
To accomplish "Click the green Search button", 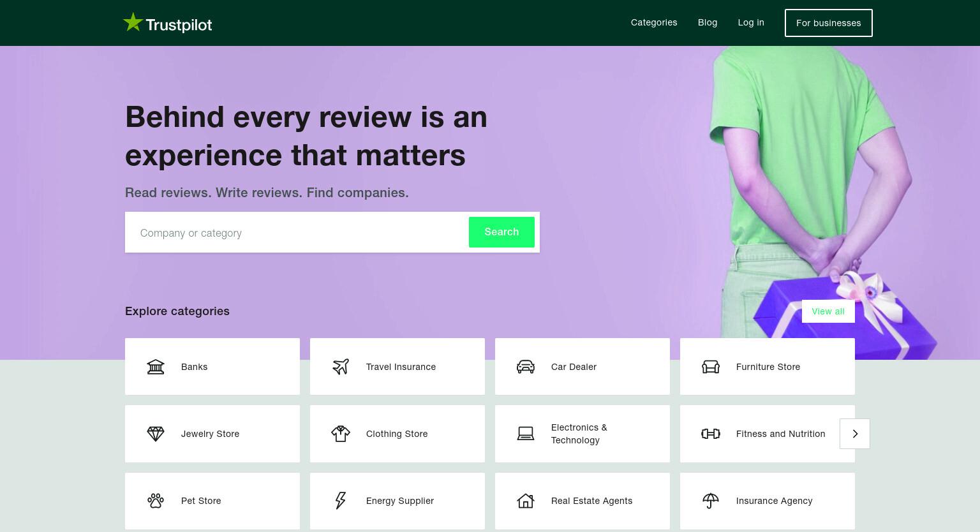I will click(501, 232).
